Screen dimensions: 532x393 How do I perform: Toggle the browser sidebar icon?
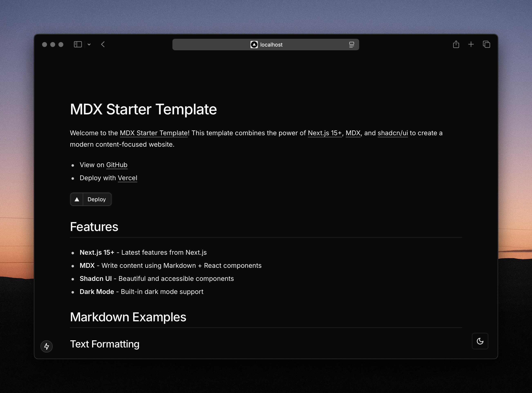78,44
